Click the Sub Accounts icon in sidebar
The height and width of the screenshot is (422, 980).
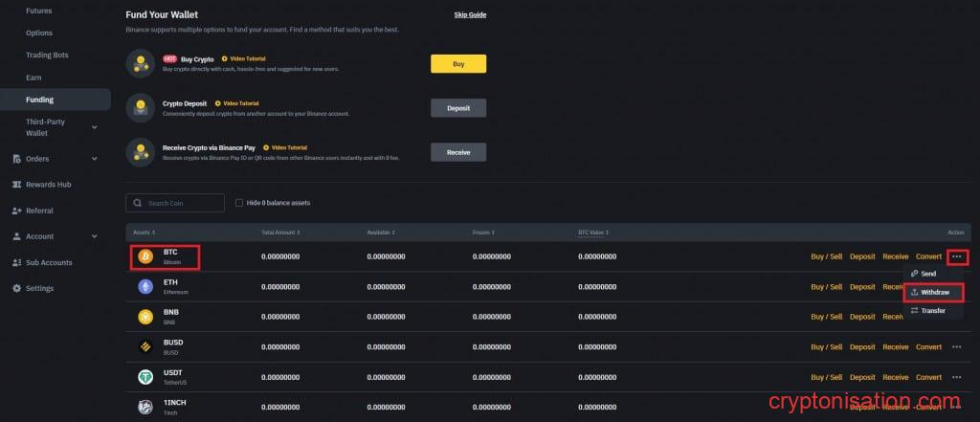[x=17, y=262]
